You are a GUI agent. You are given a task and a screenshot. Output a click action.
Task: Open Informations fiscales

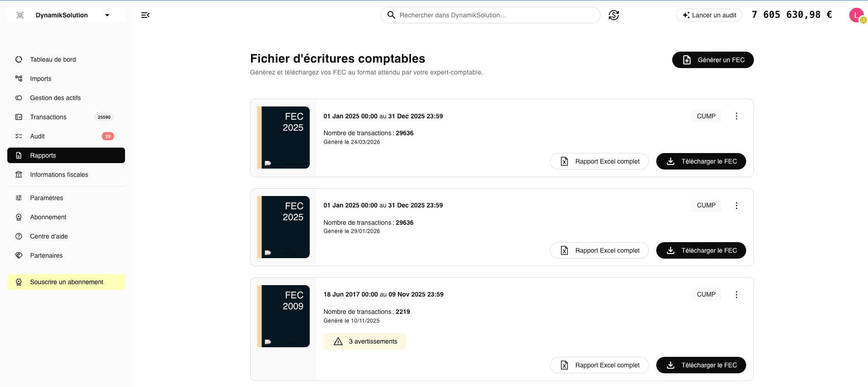click(x=66, y=175)
